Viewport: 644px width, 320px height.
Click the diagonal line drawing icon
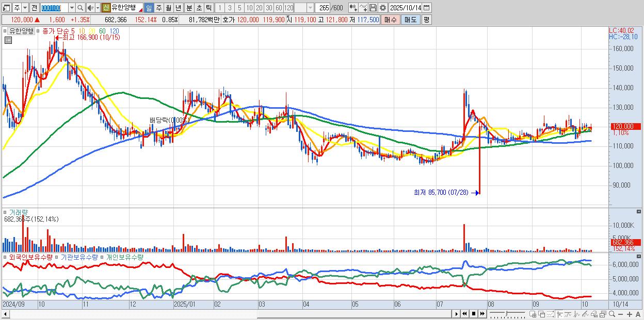pyautogui.click(x=585, y=314)
